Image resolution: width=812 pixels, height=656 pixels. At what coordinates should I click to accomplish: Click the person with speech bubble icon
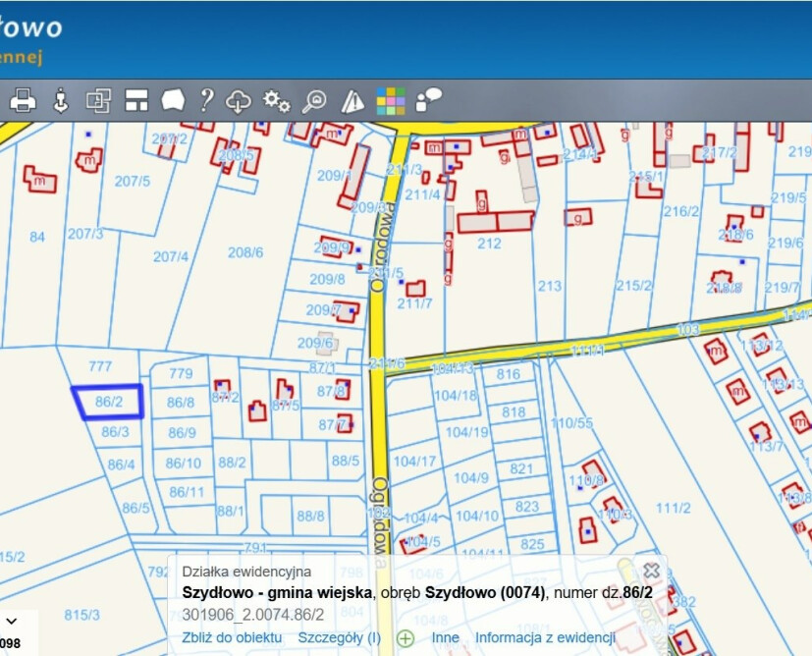click(429, 99)
